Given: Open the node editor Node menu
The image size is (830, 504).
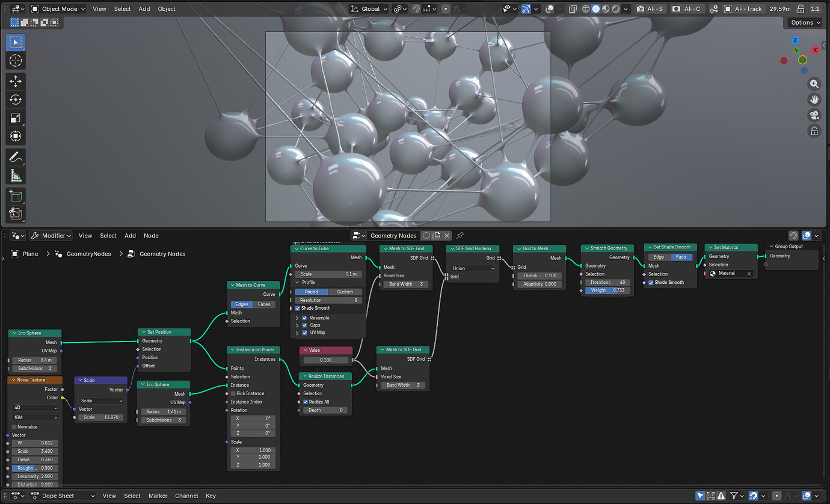Looking at the screenshot, I should point(151,236).
